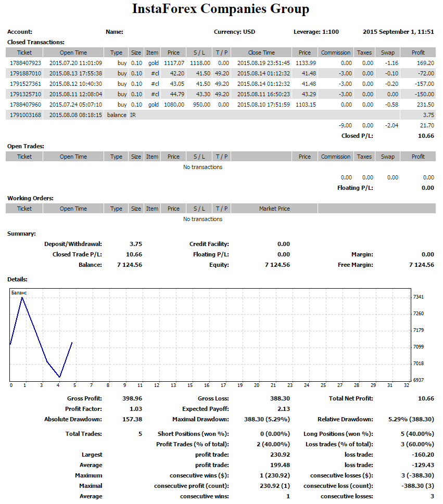Click the Total Net Profit: label
This screenshot has width=443, height=504.
[x=351, y=398]
